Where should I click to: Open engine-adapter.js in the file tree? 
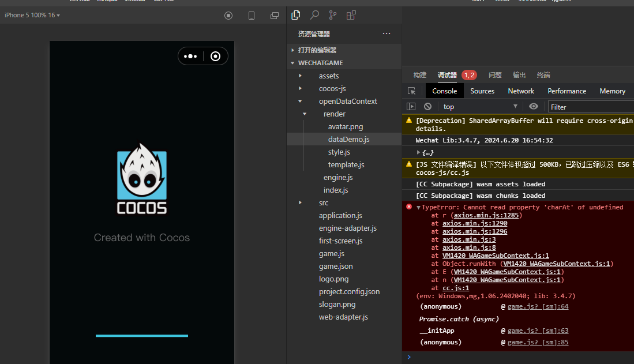[x=348, y=228]
